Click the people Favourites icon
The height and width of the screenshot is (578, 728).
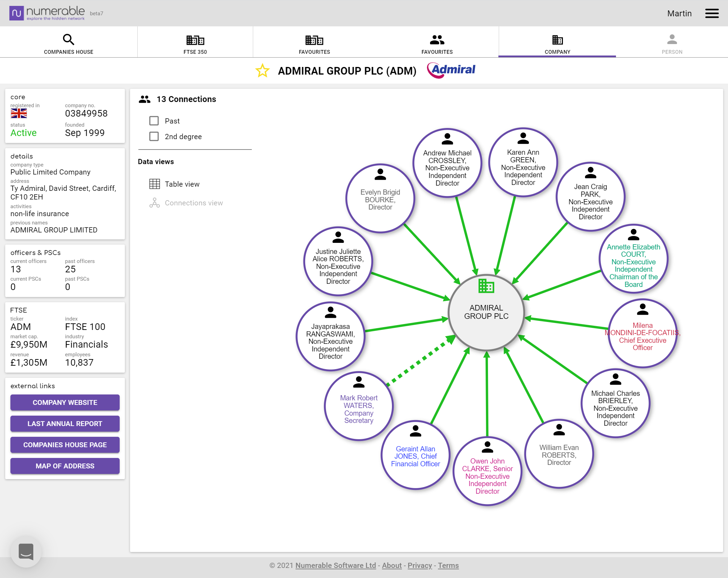437,40
